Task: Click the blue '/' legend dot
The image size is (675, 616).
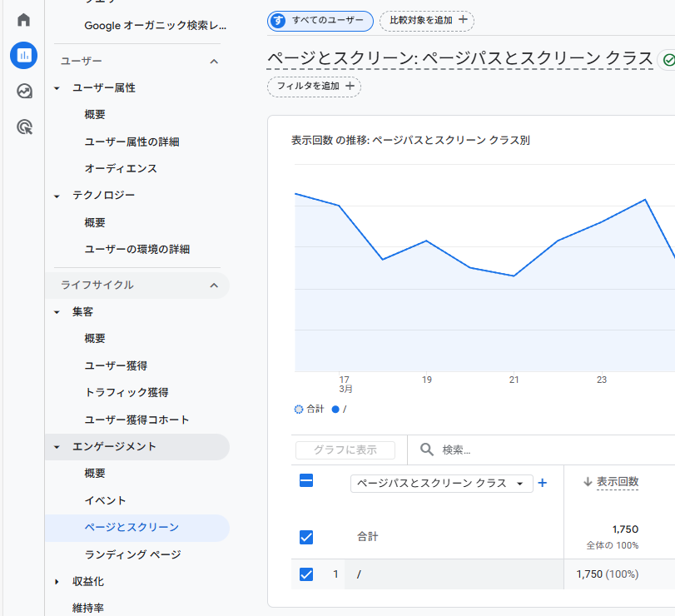Action: 335,410
